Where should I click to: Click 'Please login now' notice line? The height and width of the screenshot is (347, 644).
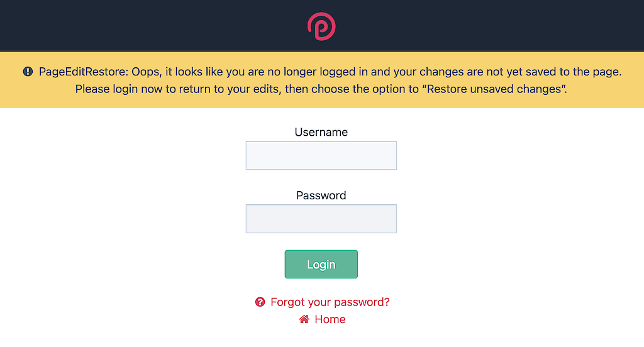tap(119, 89)
